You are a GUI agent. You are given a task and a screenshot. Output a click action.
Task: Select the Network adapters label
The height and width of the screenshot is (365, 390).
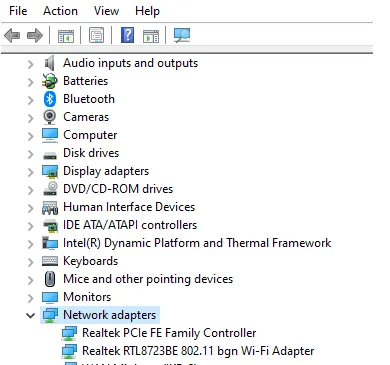(109, 315)
